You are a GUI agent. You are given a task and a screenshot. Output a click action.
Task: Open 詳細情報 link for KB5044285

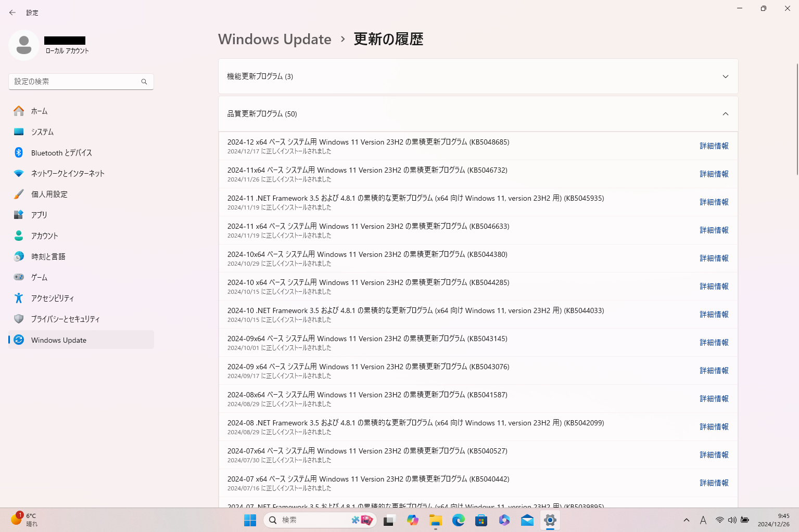tap(714, 287)
